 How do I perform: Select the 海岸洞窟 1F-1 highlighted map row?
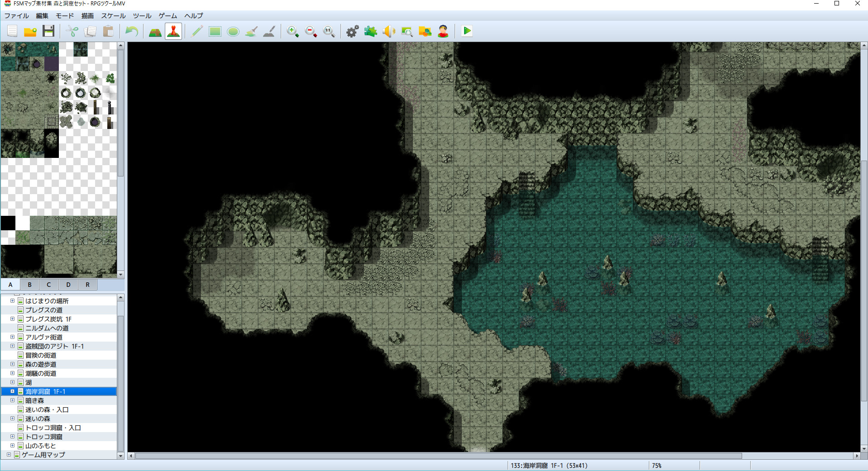pos(59,391)
